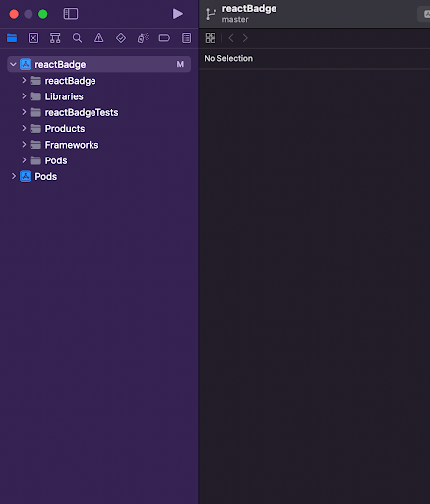Run the project with Play button
The image size is (430, 504).
point(177,14)
